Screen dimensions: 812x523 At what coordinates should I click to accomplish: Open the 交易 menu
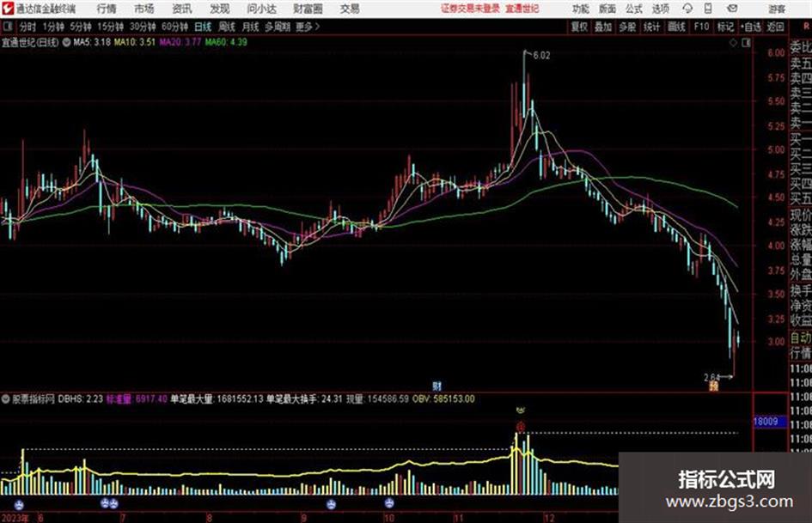[x=350, y=9]
